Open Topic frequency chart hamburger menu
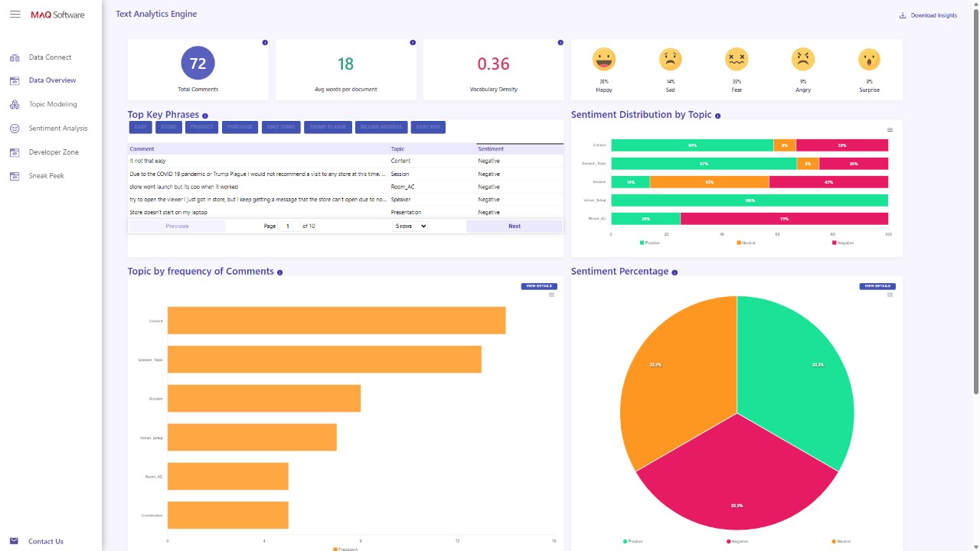Image resolution: width=980 pixels, height=551 pixels. tap(551, 295)
